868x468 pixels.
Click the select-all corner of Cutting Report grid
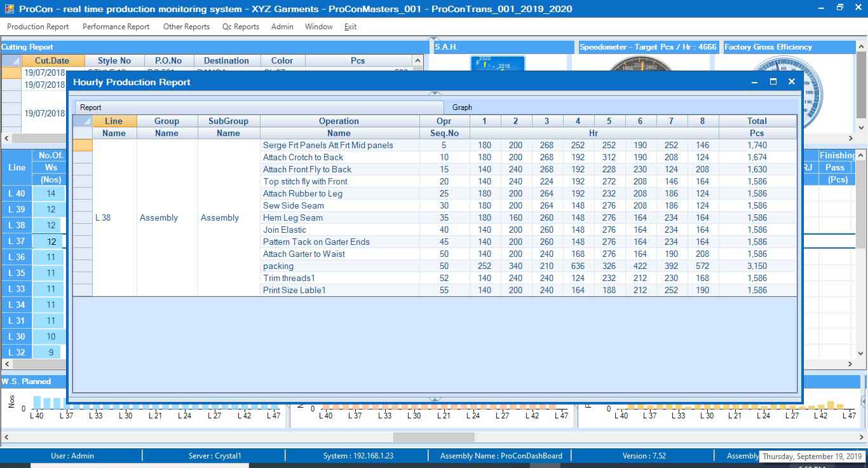point(11,60)
